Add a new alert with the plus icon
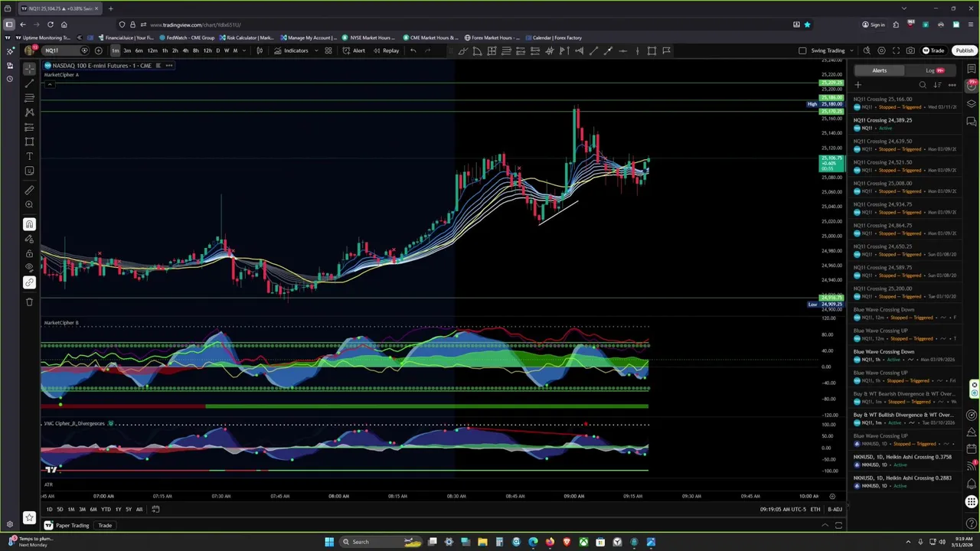The height and width of the screenshot is (551, 980). tap(858, 85)
